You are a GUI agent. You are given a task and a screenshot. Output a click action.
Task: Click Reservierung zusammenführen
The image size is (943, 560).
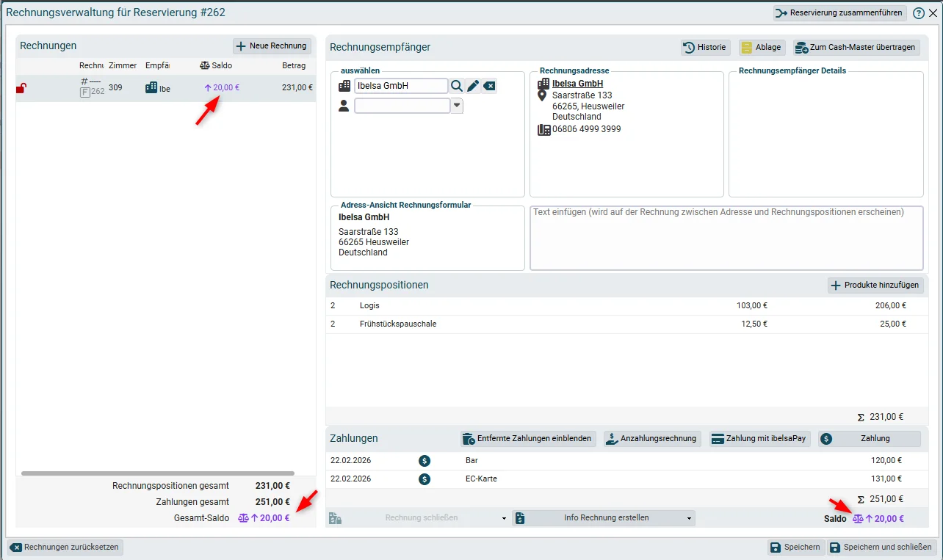click(839, 13)
